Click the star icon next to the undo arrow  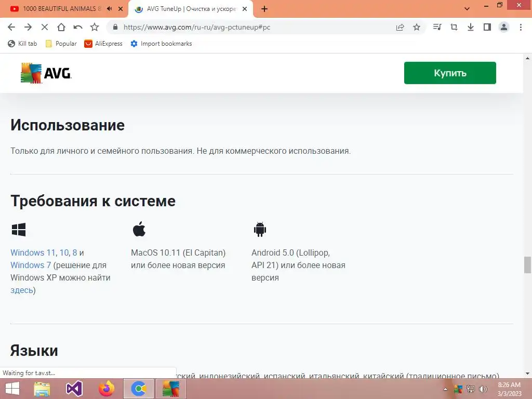pos(95,27)
